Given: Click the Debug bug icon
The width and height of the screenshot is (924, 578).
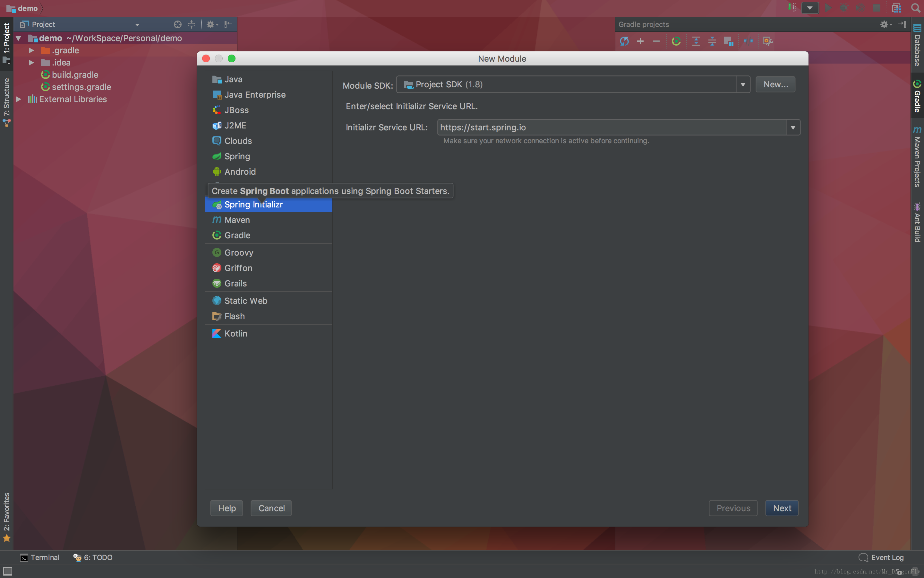Looking at the screenshot, I should (x=844, y=8).
